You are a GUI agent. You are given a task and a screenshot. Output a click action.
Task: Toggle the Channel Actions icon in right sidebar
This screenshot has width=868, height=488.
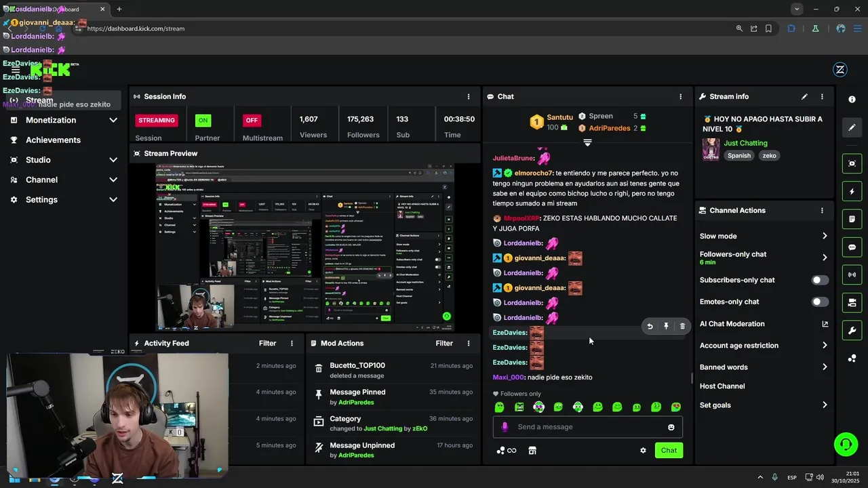pyautogui.click(x=852, y=302)
